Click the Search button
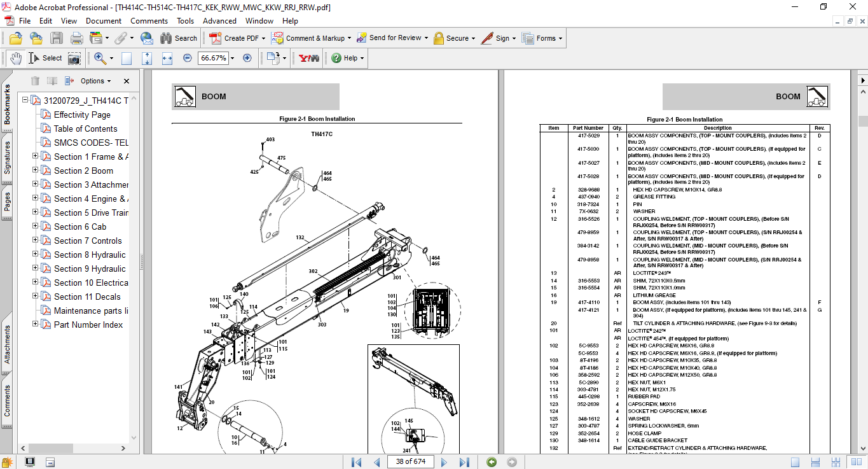Image resolution: width=868 pixels, height=469 pixels. click(x=179, y=38)
